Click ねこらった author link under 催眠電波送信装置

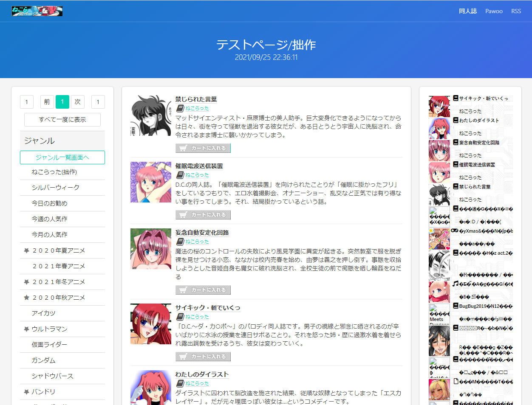[197, 175]
